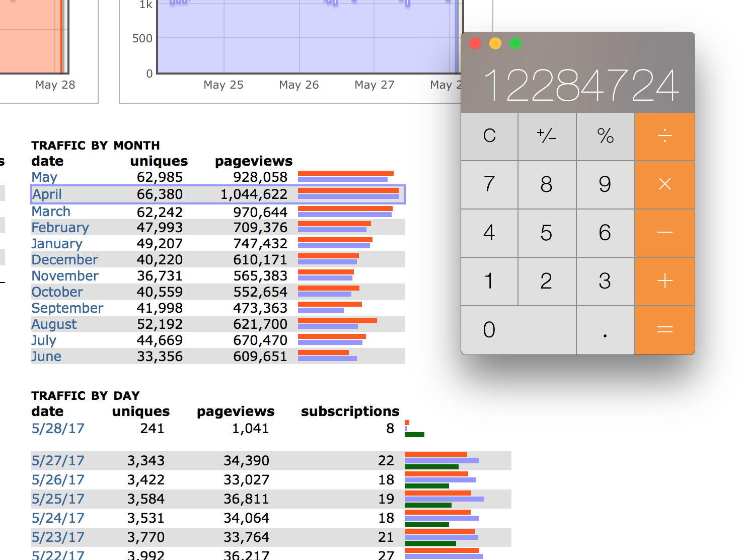Open the 5/27/17 daily traffic link
The height and width of the screenshot is (560, 739).
pos(58,461)
